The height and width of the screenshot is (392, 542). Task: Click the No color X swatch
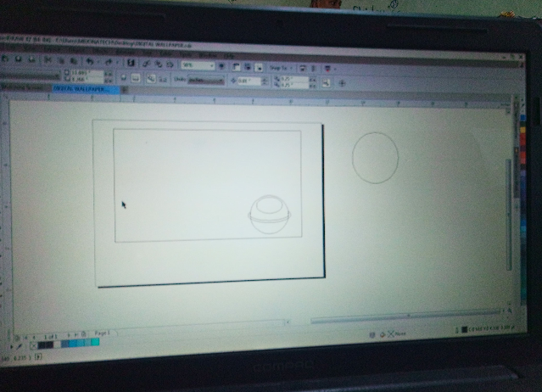point(34,345)
